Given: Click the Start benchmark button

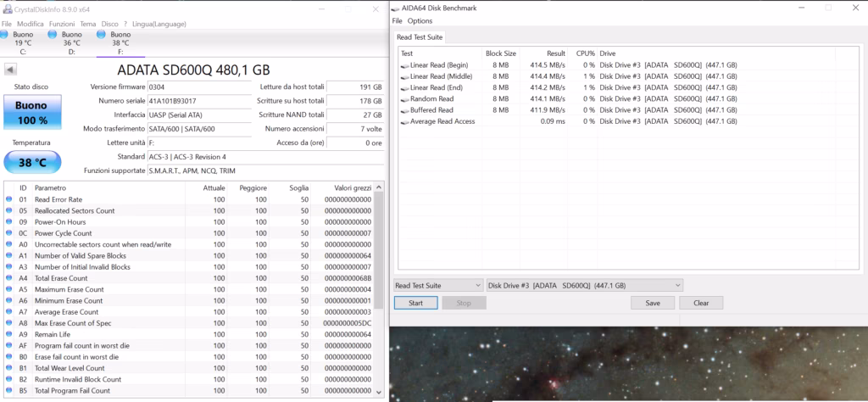Looking at the screenshot, I should [x=415, y=303].
